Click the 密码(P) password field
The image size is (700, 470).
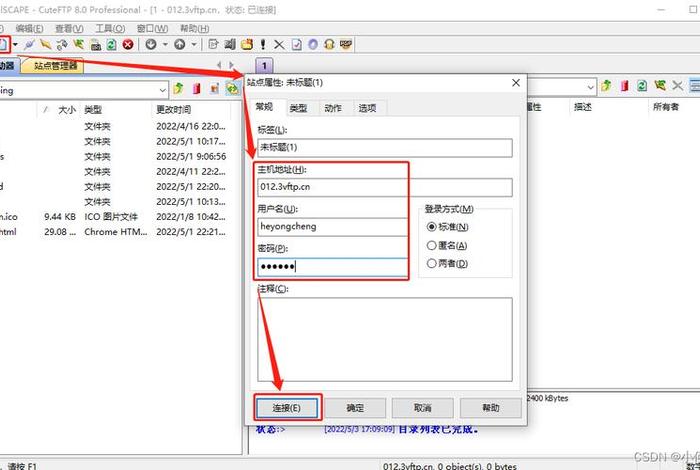pyautogui.click(x=333, y=267)
